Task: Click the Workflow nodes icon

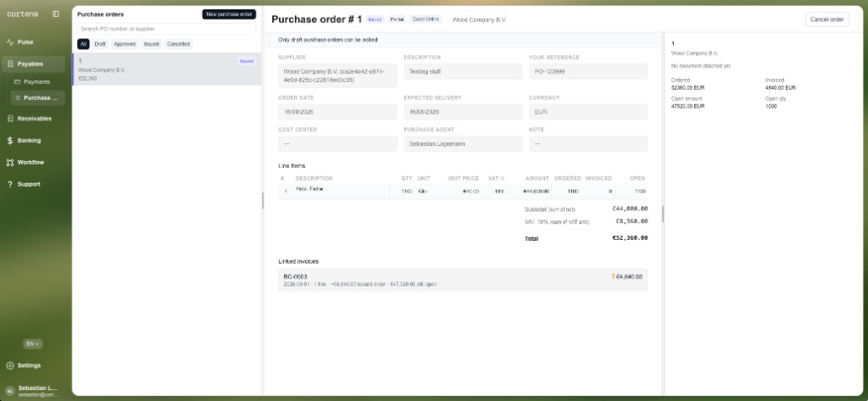Action: coord(10,162)
